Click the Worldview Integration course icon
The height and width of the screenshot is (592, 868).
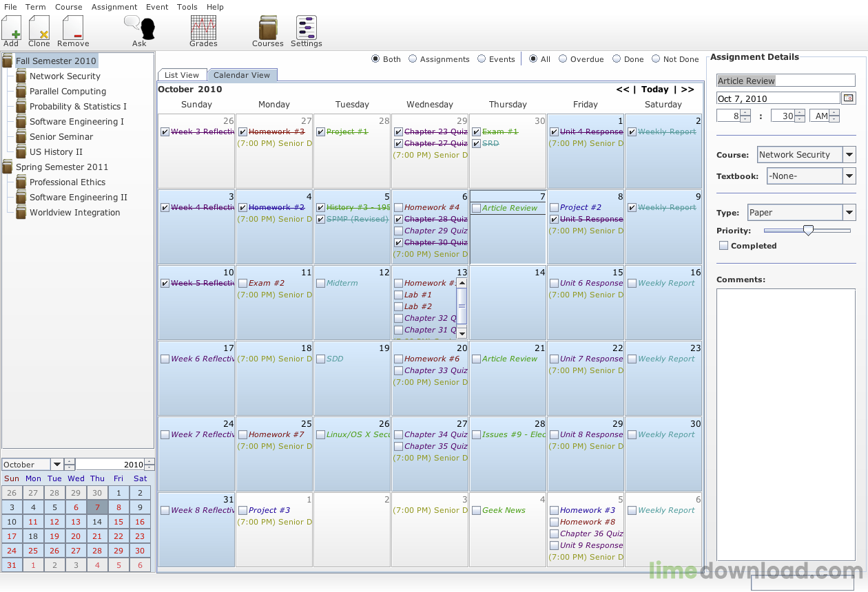tap(21, 212)
